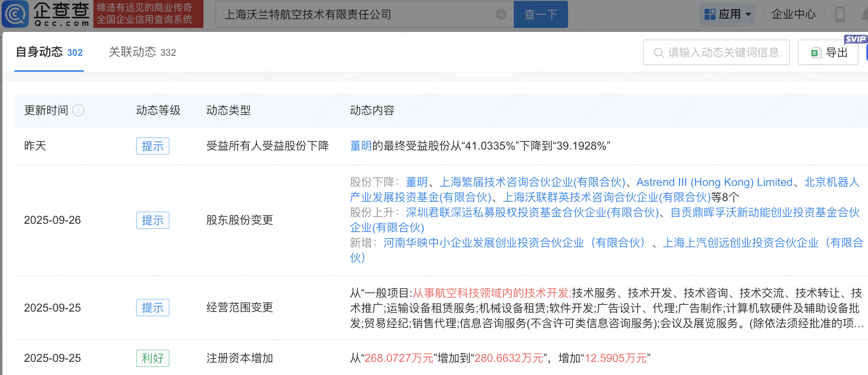868x375 pixels.
Task: Click the magnifier icon in keyword search
Action: point(659,53)
